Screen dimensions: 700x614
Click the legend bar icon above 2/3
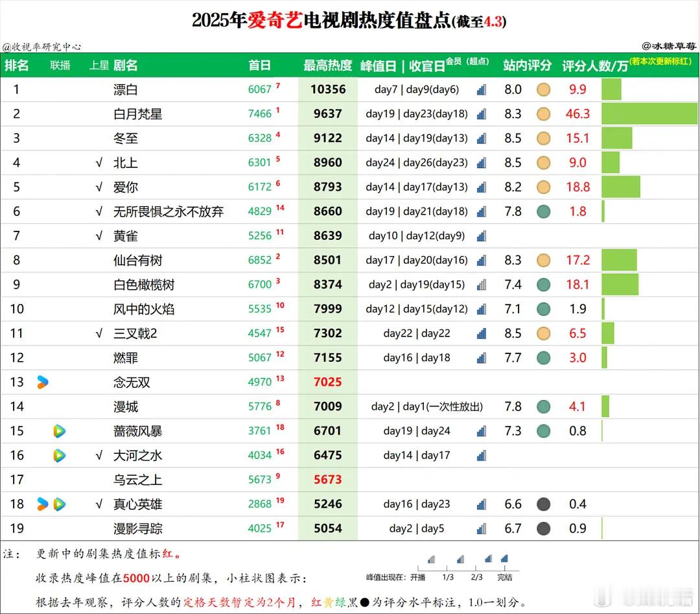coord(489,559)
